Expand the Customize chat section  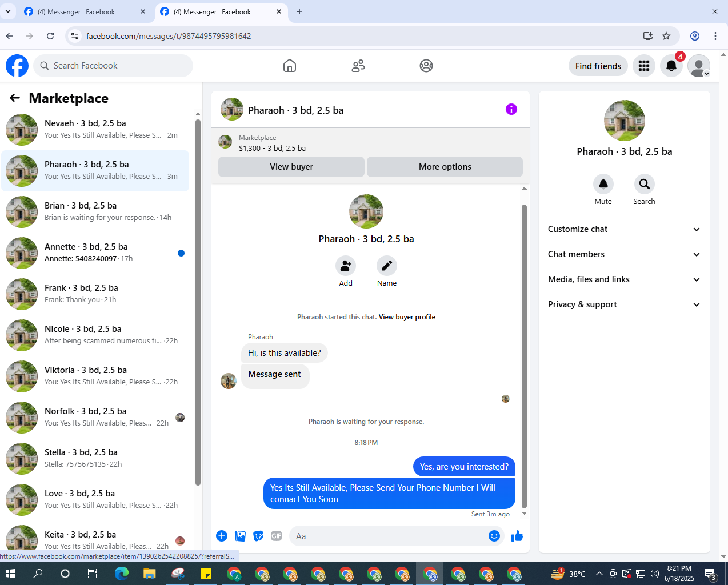pos(624,229)
